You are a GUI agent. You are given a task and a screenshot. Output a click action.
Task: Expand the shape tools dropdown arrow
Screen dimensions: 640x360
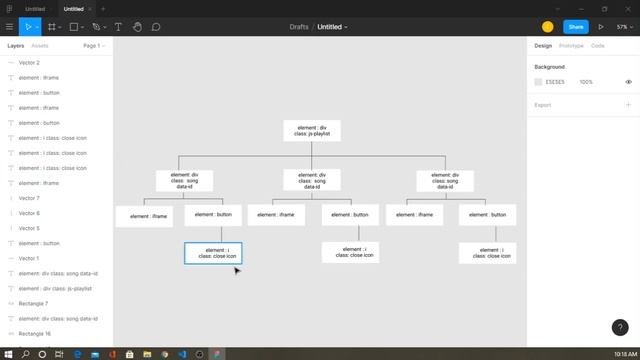coord(82,27)
